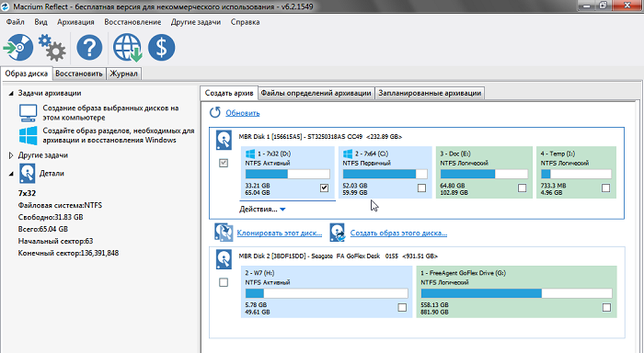Screen dimensions: 644x353
Task: Open settings via the gears toolbar icon
Action: click(52, 48)
